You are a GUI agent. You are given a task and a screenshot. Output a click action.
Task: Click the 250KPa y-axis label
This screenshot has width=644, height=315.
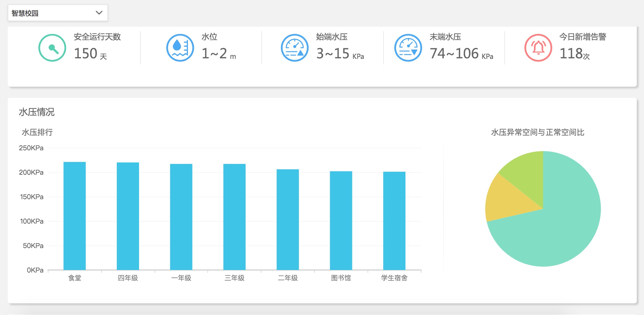coord(31,148)
